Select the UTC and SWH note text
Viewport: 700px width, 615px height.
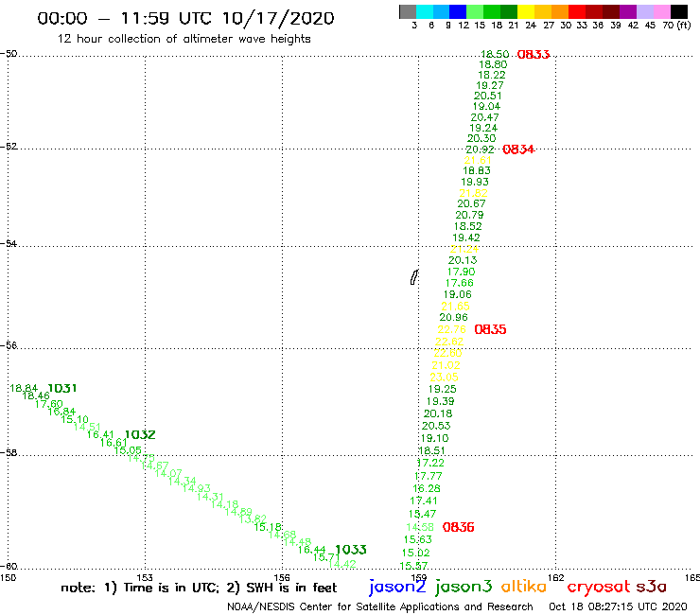click(x=199, y=588)
